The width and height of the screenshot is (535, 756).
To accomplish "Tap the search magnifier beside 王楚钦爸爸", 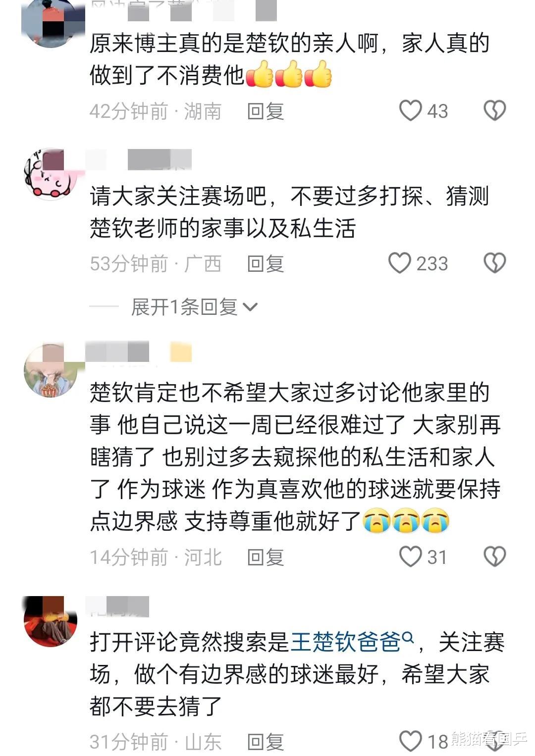I will click(x=408, y=636).
